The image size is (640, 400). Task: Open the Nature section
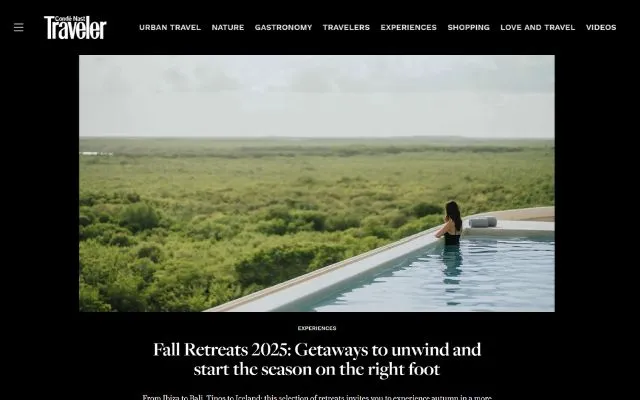(228, 27)
